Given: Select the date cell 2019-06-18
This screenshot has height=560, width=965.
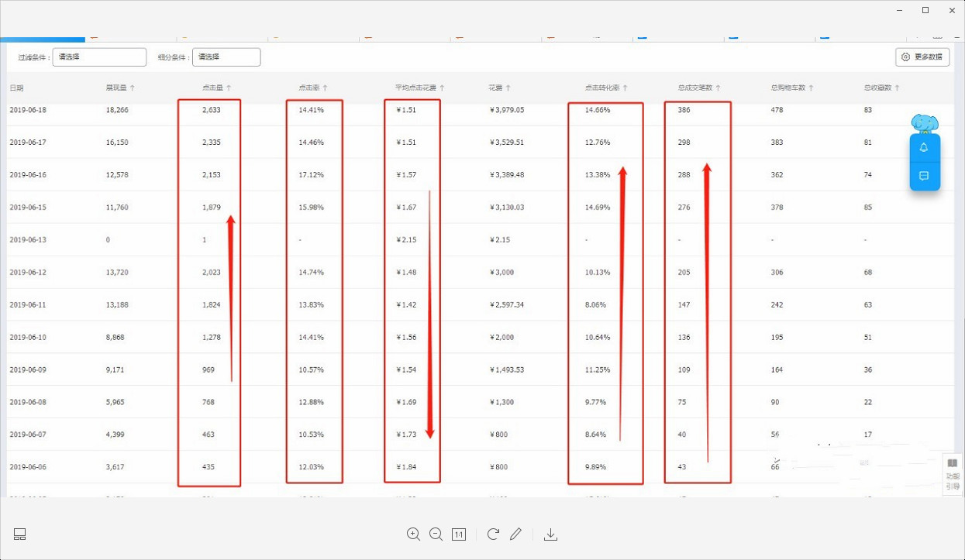Looking at the screenshot, I should tap(28, 110).
